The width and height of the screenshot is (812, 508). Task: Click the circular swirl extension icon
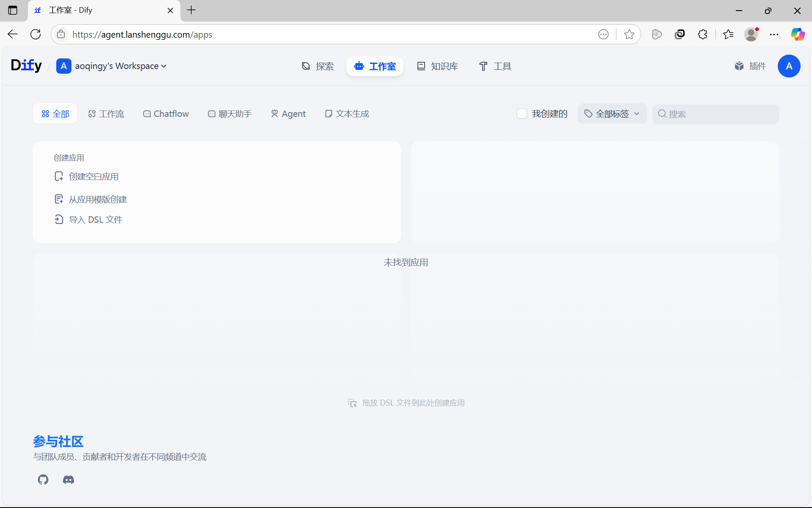[x=680, y=34]
